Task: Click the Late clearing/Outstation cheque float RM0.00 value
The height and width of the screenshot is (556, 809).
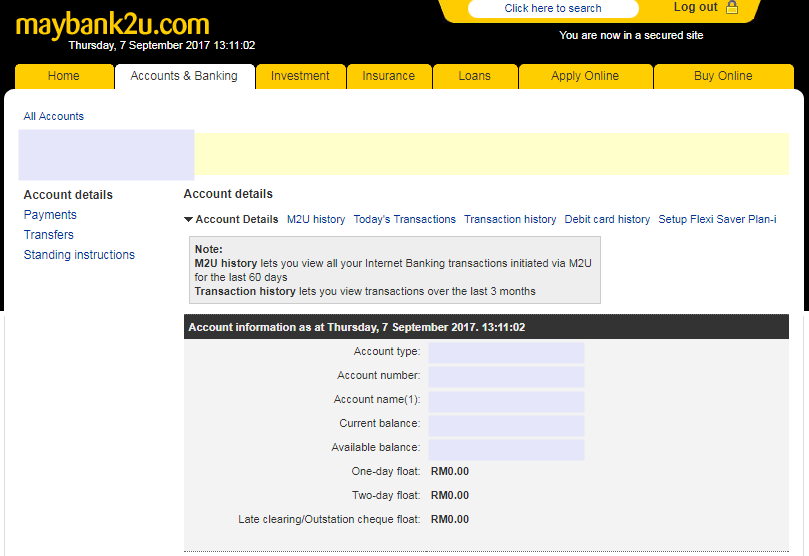Action: coord(450,519)
